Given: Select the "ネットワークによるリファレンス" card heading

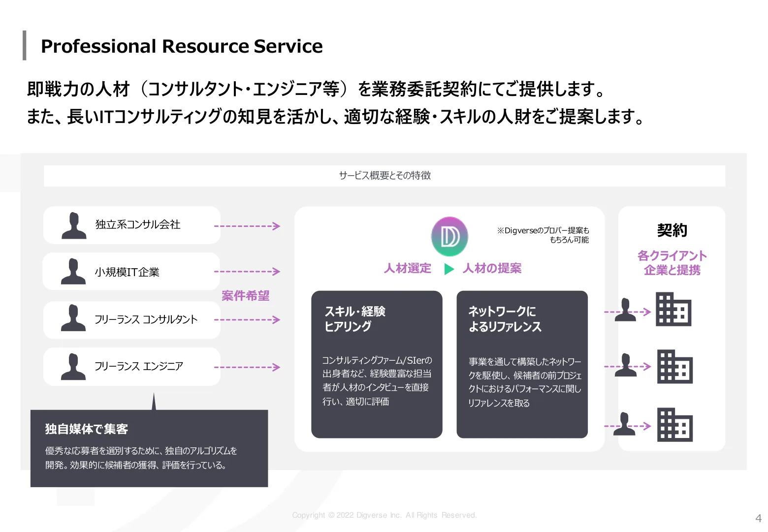Looking at the screenshot, I should 505,319.
